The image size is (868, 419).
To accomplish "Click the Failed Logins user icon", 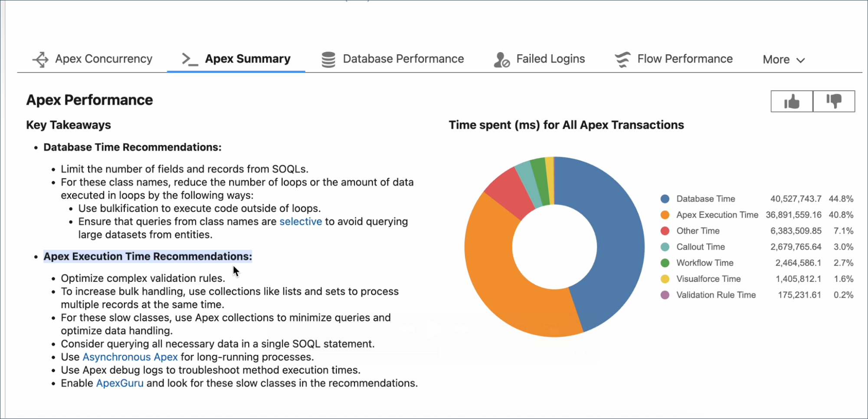I will coord(501,59).
